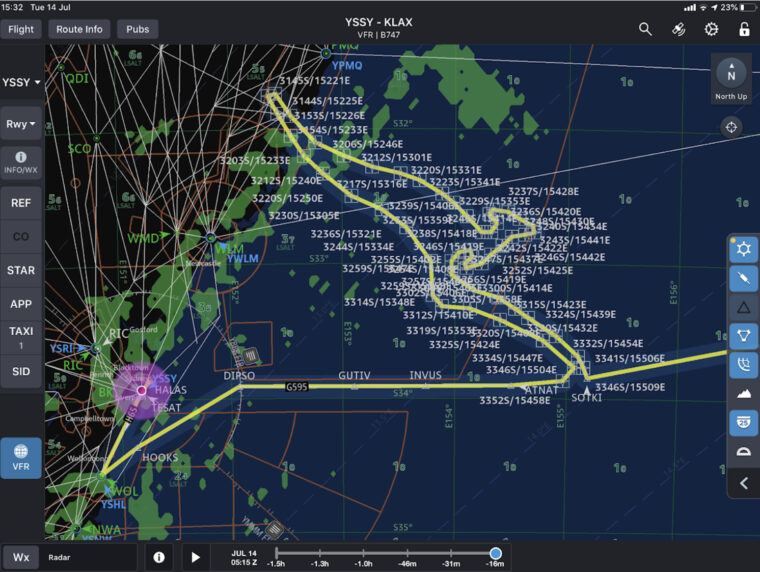
Task: Open Route Info
Action: tap(79, 29)
